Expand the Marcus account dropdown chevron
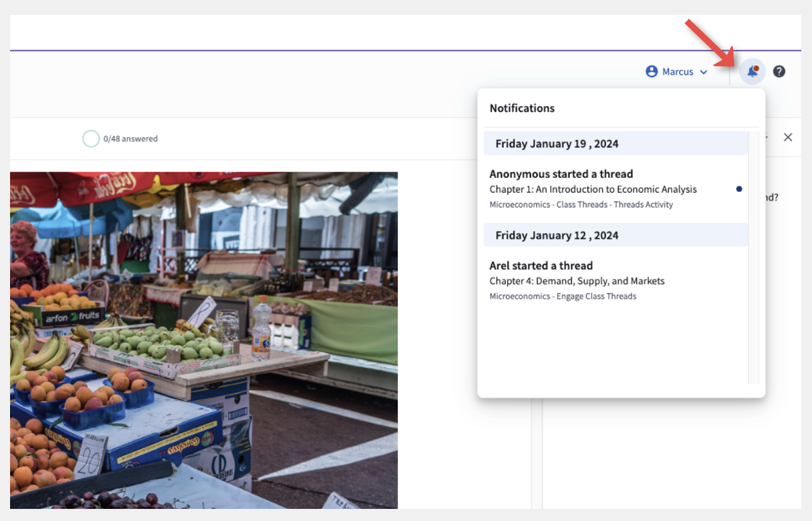812x521 pixels. coord(703,73)
